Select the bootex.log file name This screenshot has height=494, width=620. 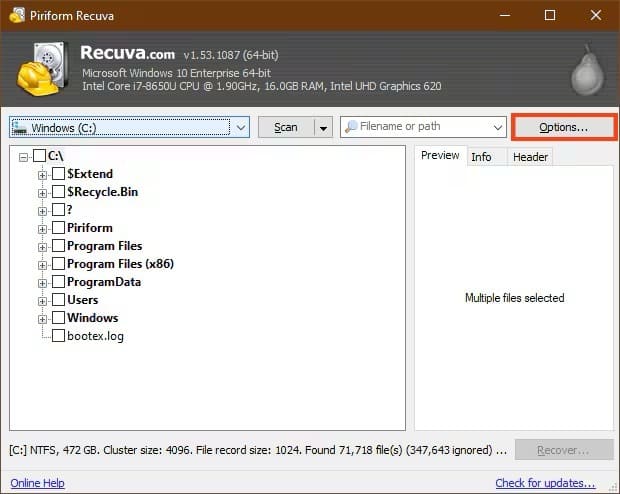(x=95, y=336)
